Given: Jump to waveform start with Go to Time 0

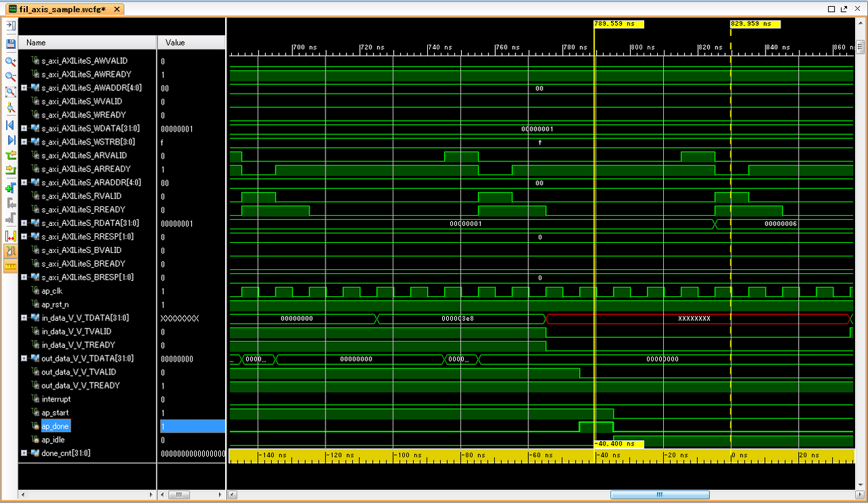Looking at the screenshot, I should [x=10, y=125].
